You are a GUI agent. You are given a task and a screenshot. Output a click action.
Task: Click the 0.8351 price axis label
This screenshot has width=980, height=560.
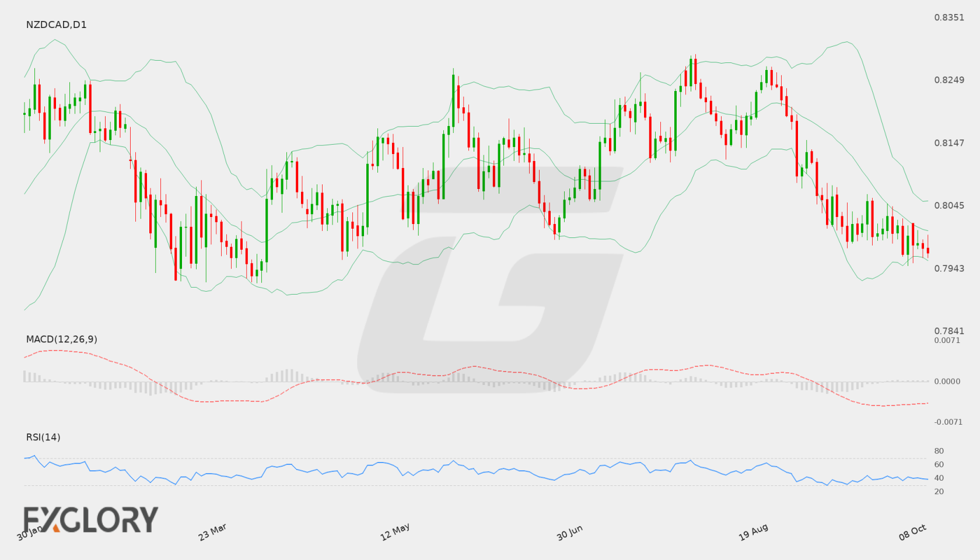click(x=949, y=17)
